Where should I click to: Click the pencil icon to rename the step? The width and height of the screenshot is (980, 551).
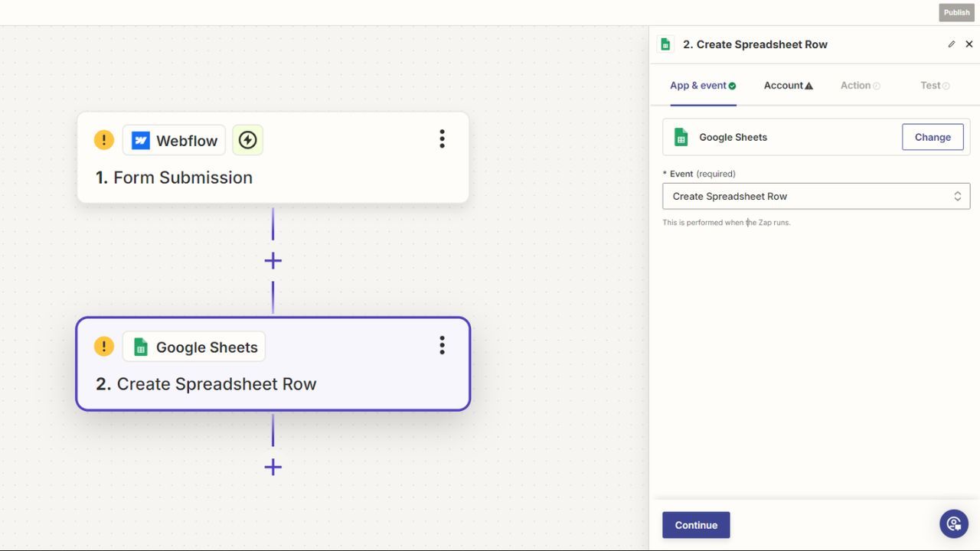coord(950,44)
